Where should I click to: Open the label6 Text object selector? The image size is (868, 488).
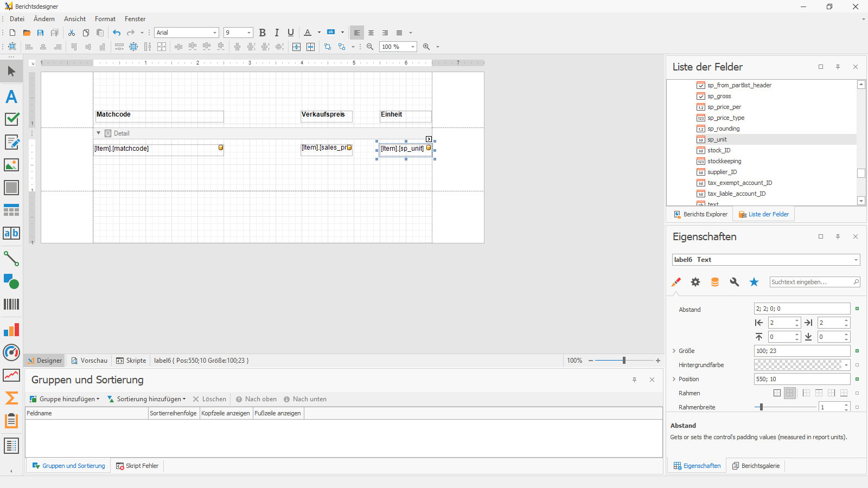click(766, 260)
